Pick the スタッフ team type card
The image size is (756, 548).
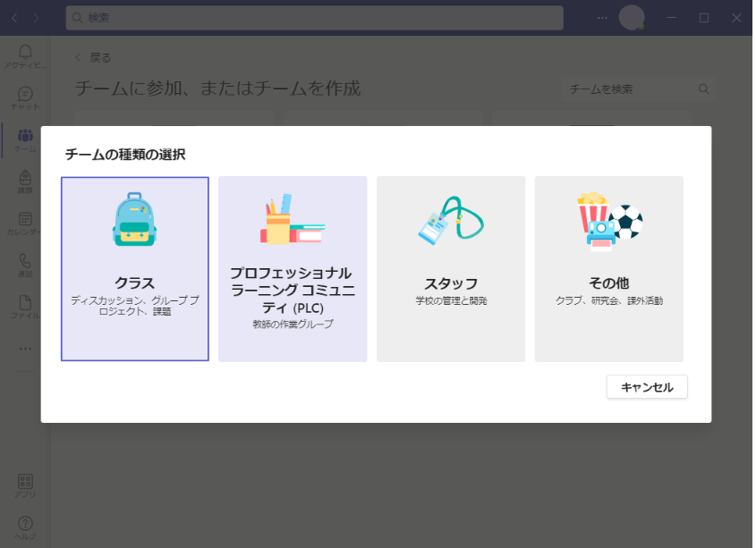[451, 268]
